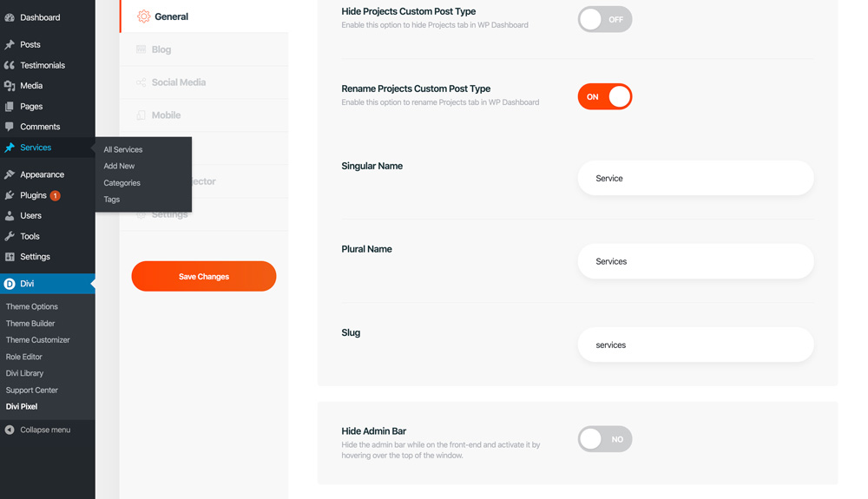Toggle Hide Projects Custom Post Type switch
The image size is (868, 499).
[x=604, y=19]
